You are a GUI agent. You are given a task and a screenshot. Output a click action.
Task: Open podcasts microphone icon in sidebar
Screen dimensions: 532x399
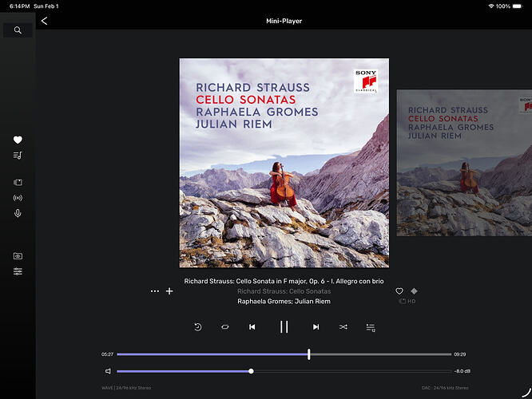[18, 213]
